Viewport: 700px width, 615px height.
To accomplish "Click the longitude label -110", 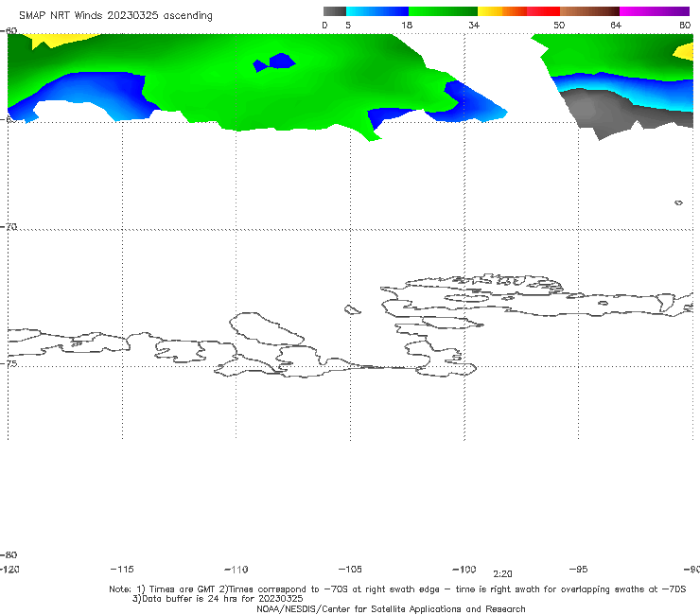I will [x=236, y=570].
